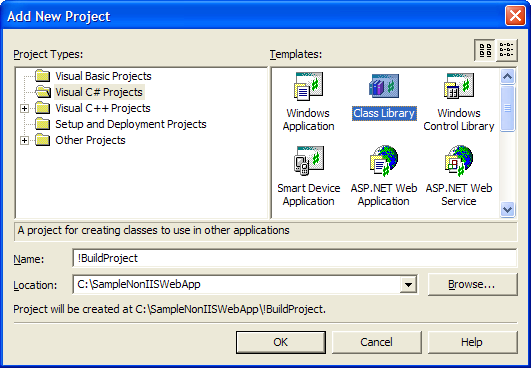531x368 pixels.
Task: Click the templates scrollbar down arrow
Action: click(507, 210)
